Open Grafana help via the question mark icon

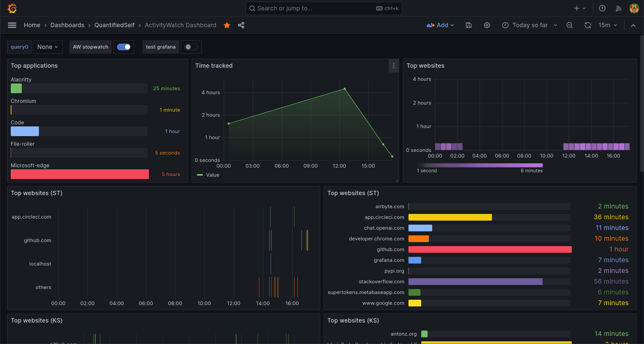coord(602,8)
